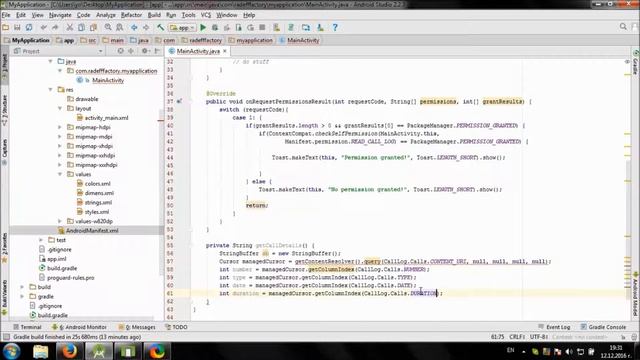640x360 pixels.
Task: Open the Terminal tool window
Action: [27, 327]
